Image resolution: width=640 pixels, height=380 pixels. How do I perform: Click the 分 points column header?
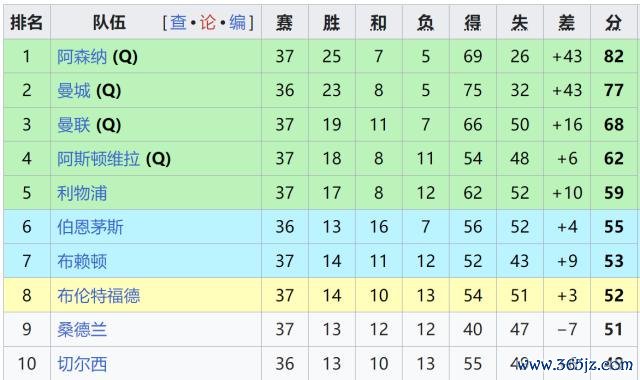tap(613, 22)
